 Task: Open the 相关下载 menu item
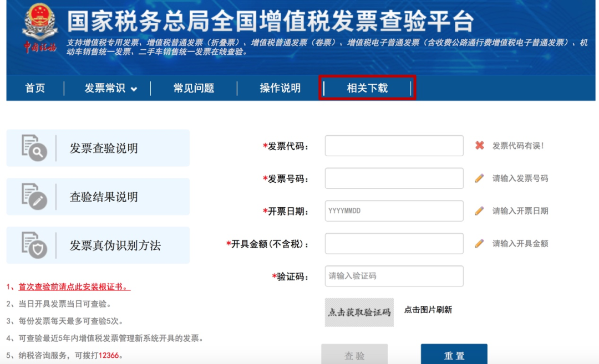click(367, 88)
